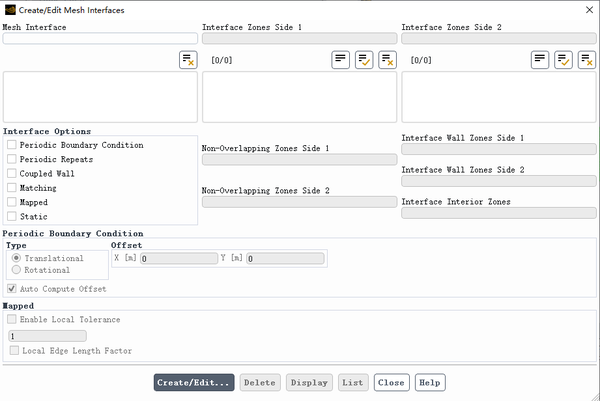The width and height of the screenshot is (600, 401).
Task: Click the Mesh Interface name field
Action: coord(100,39)
